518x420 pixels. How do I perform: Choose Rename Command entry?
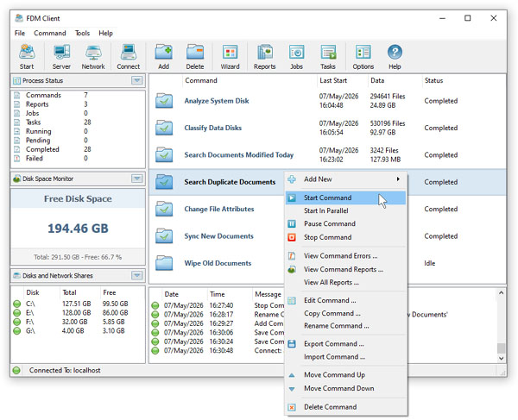coord(345,326)
